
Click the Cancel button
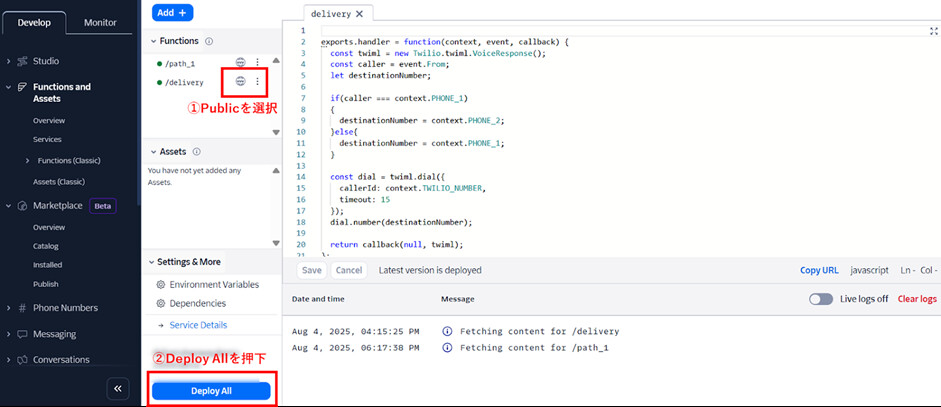[349, 270]
